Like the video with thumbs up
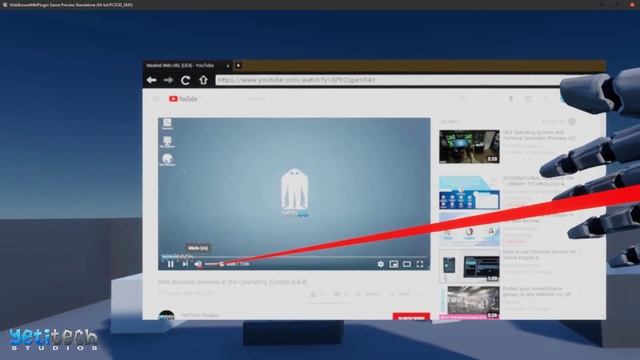This screenshot has height=360, width=640. click(x=313, y=294)
